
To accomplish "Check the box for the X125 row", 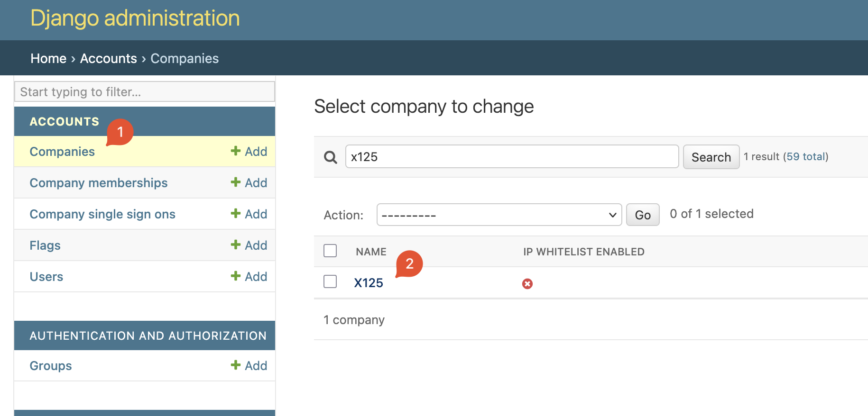I will [x=330, y=281].
